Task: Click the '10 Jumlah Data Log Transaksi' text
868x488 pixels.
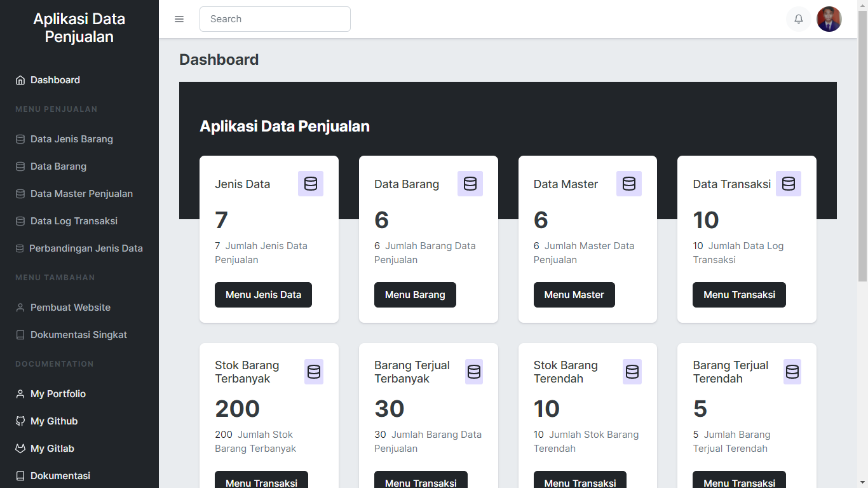Action: coord(738,253)
